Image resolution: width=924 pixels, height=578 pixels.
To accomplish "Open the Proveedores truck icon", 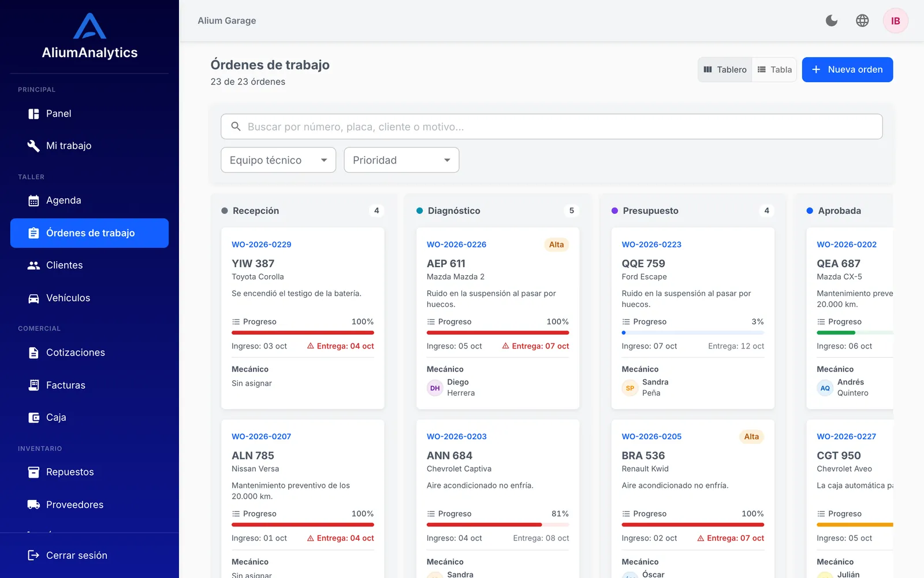I will pyautogui.click(x=33, y=505).
